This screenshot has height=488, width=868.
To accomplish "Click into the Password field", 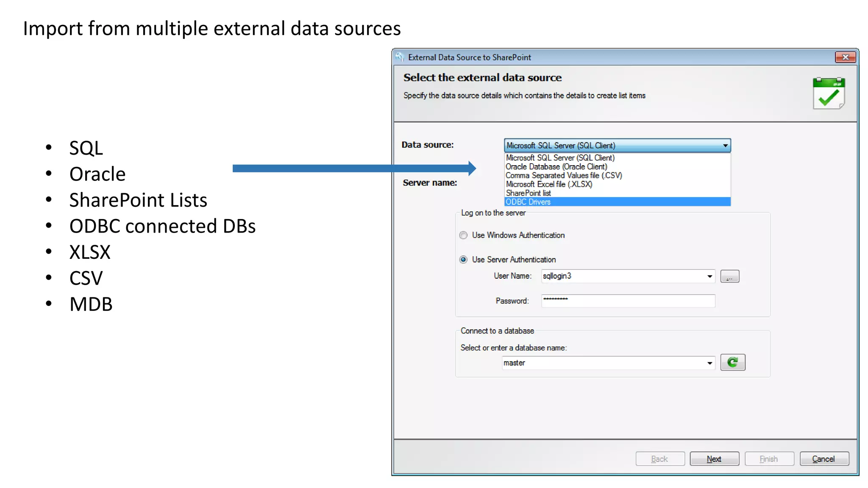I will (x=627, y=301).
